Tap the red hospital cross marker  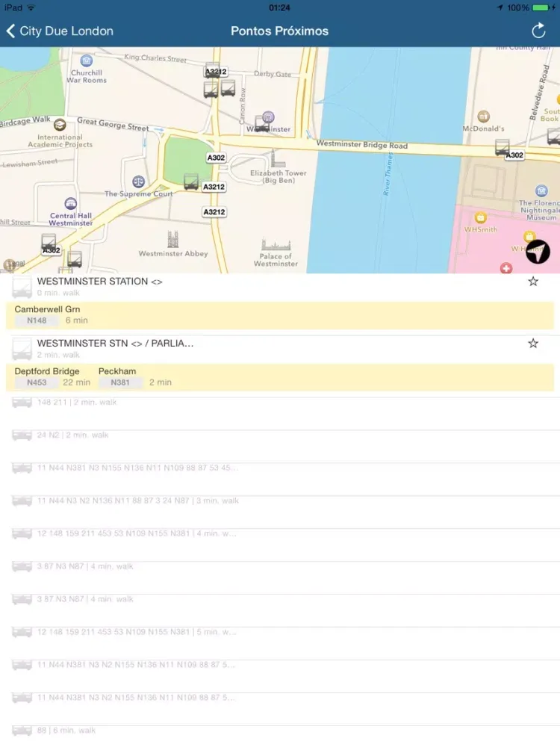(506, 268)
